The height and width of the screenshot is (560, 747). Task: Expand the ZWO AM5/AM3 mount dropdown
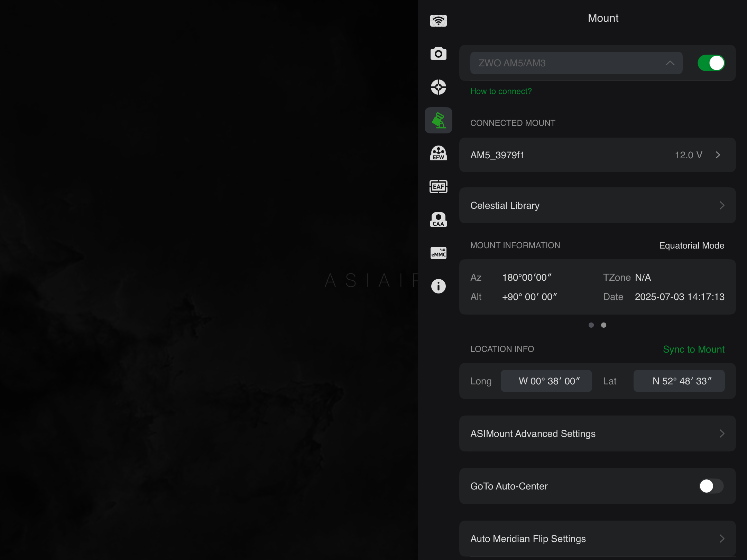coord(576,63)
